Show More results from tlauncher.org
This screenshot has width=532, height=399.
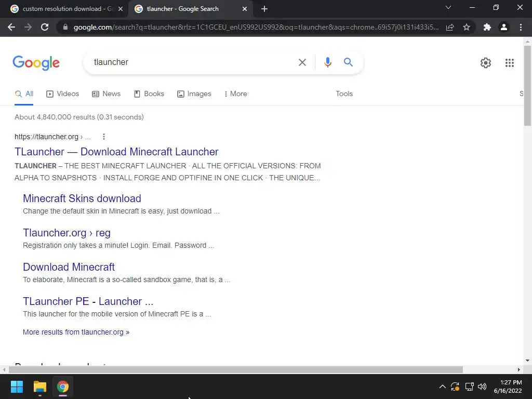pyautogui.click(x=76, y=332)
